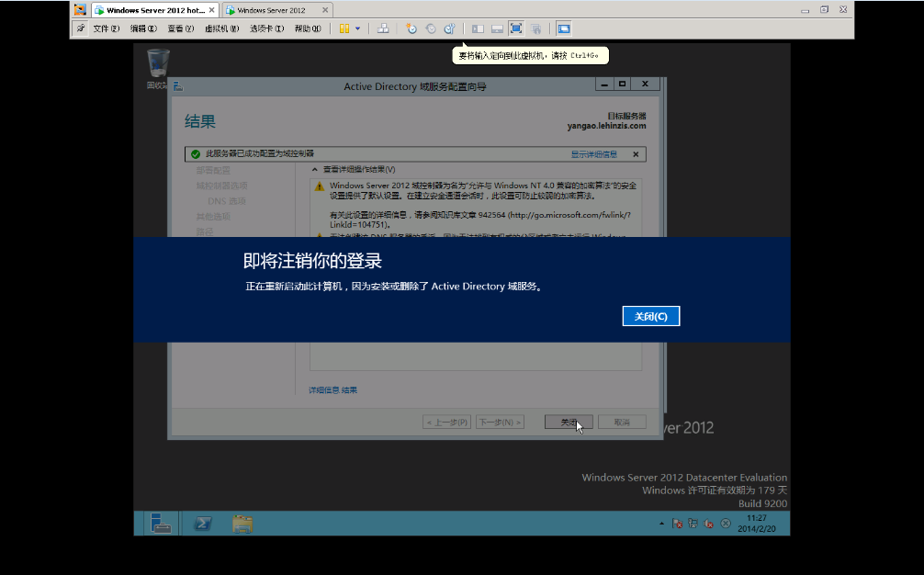Image resolution: width=924 pixels, height=575 pixels.
Task: Click the muted speaker tray icon
Action: [709, 524]
